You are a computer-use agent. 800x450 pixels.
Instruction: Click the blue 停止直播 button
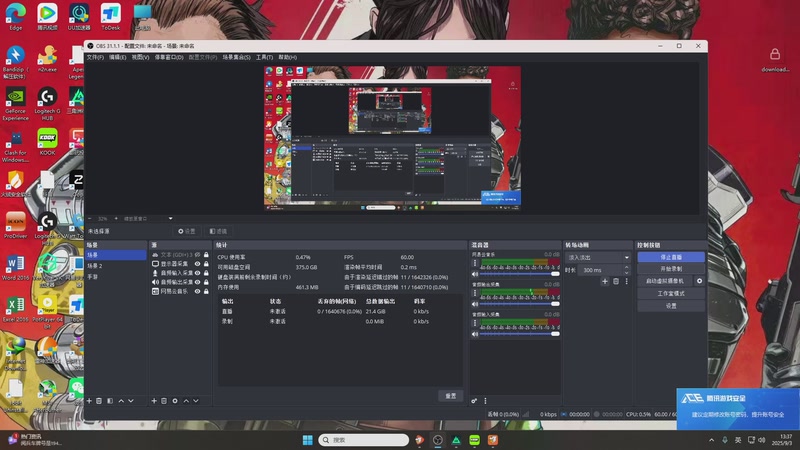pos(671,257)
